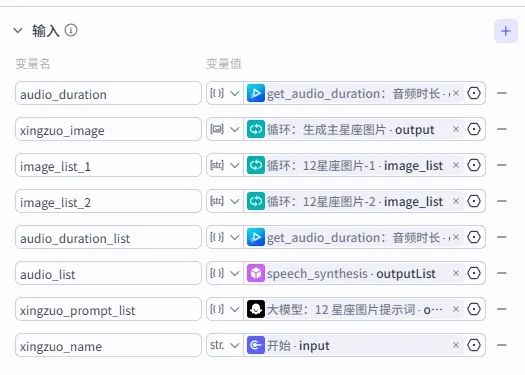
Task: Clear the 开始 input reference
Action: [x=456, y=345]
